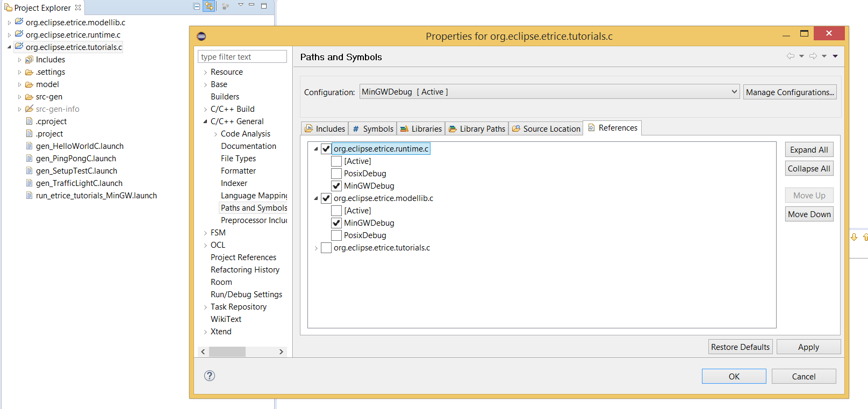The height and width of the screenshot is (409, 868).
Task: Switch to the Source Location tab
Action: 546,128
